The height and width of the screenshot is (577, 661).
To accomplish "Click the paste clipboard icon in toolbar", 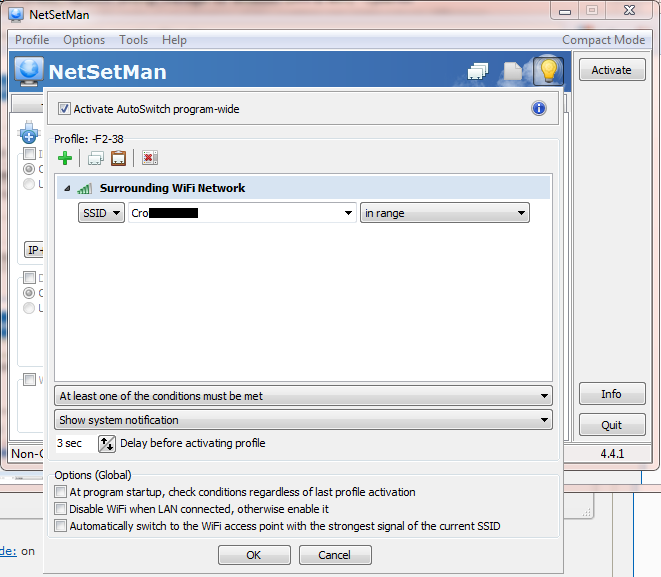I will click(118, 158).
